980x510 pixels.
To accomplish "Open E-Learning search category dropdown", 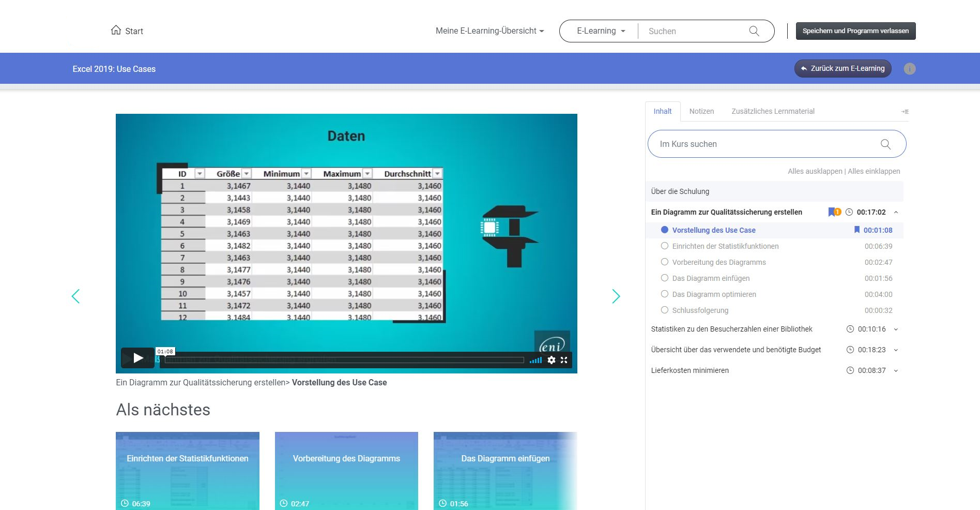I will [x=601, y=31].
